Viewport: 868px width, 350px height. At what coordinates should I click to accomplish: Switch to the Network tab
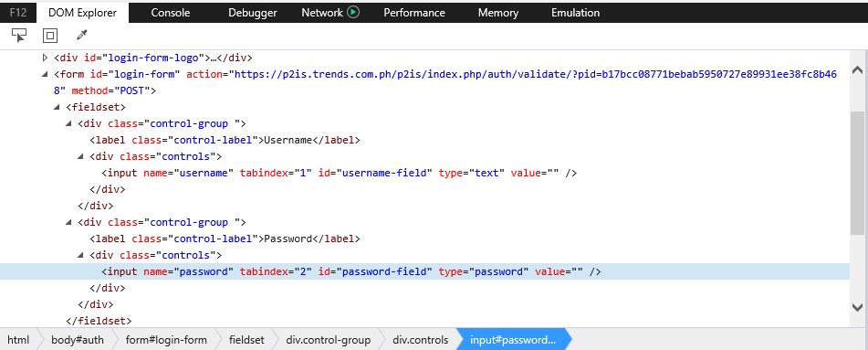pyautogui.click(x=322, y=12)
